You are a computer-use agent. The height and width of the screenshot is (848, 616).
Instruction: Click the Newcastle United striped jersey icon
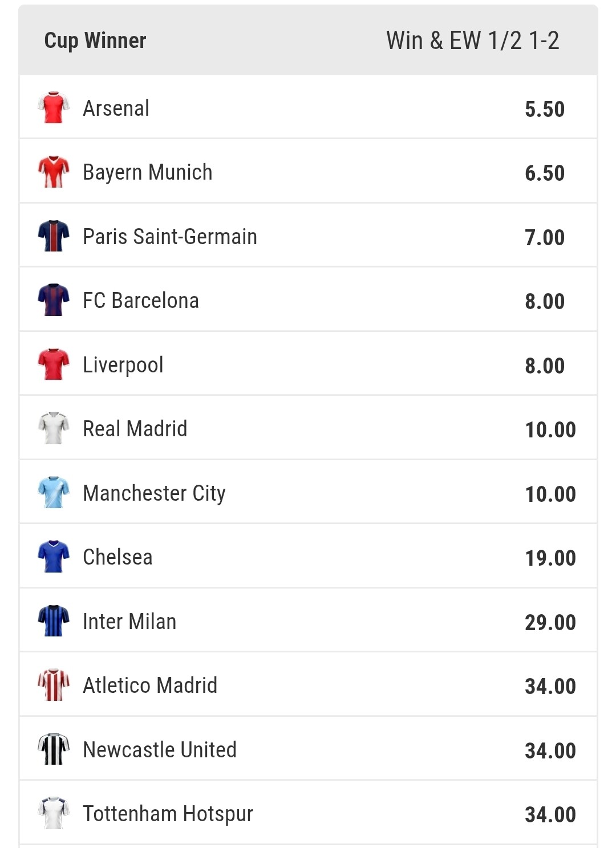point(54,749)
